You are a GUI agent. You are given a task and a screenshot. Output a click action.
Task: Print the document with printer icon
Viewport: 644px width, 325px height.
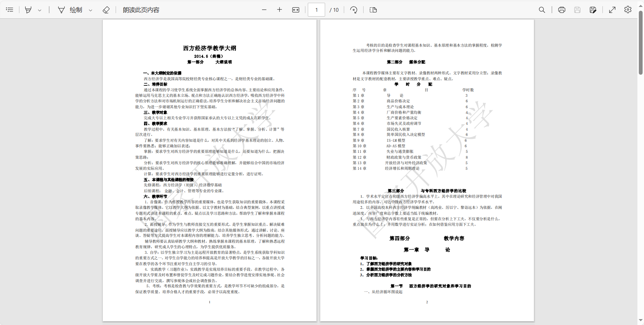coord(562,10)
